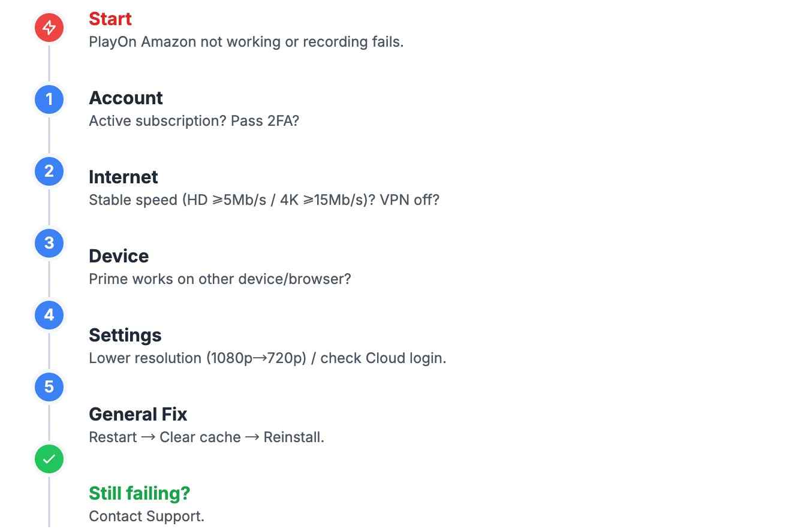This screenshot has height=532, width=795.
Task: Click the green checkmark circle icon
Action: pyautogui.click(x=49, y=459)
